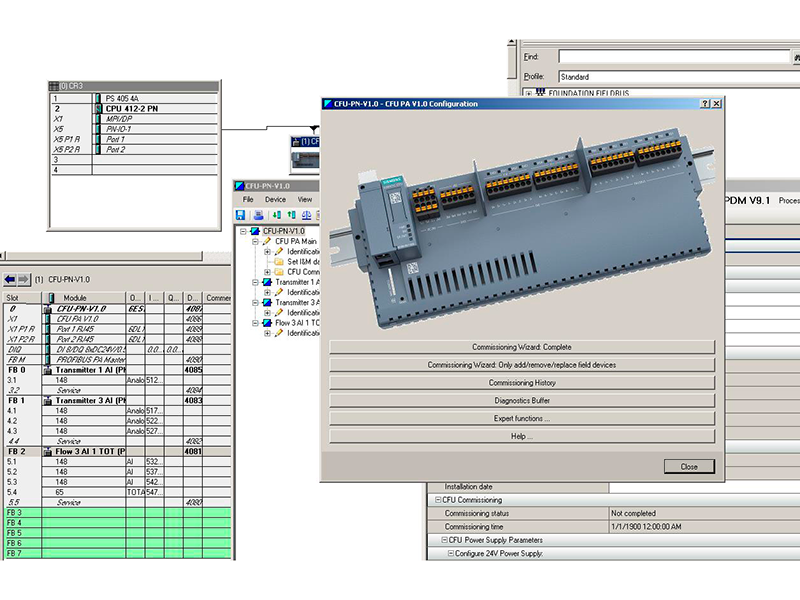The image size is (800, 600).
Task: Click the module icon in FB 0 row
Action: click(x=47, y=370)
